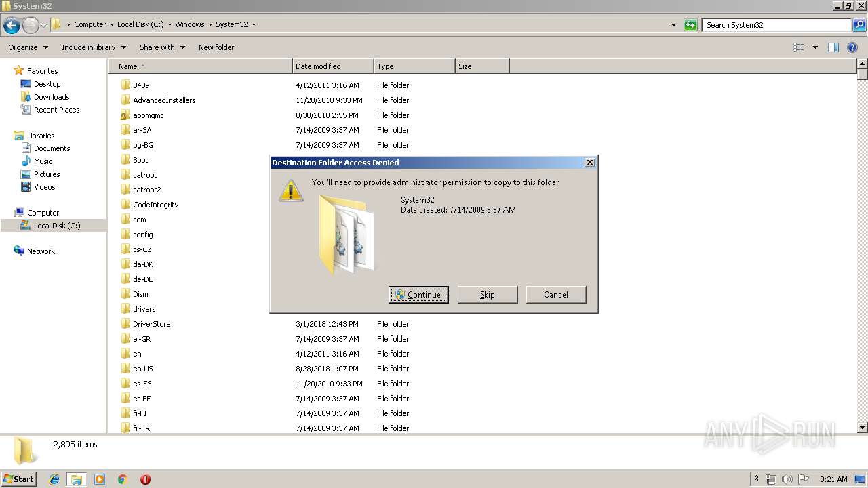The height and width of the screenshot is (488, 868).
Task: Click the DriverStore folder icon
Action: pyautogui.click(x=125, y=324)
